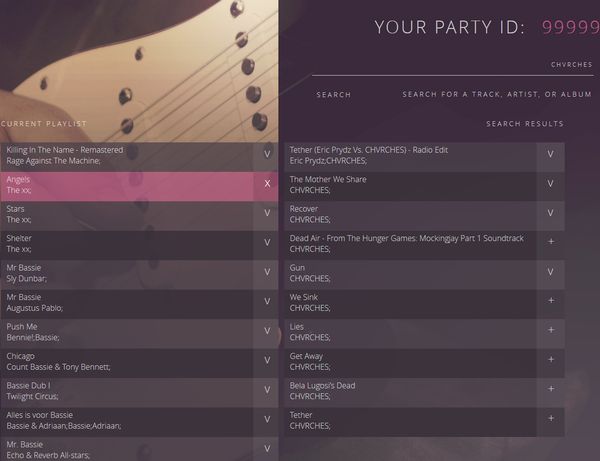
Task: Vote for The Mother We Share result
Action: [550, 184]
